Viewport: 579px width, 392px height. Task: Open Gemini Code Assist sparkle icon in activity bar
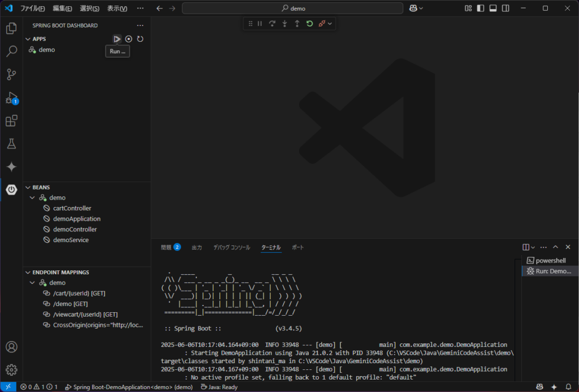pos(11,167)
